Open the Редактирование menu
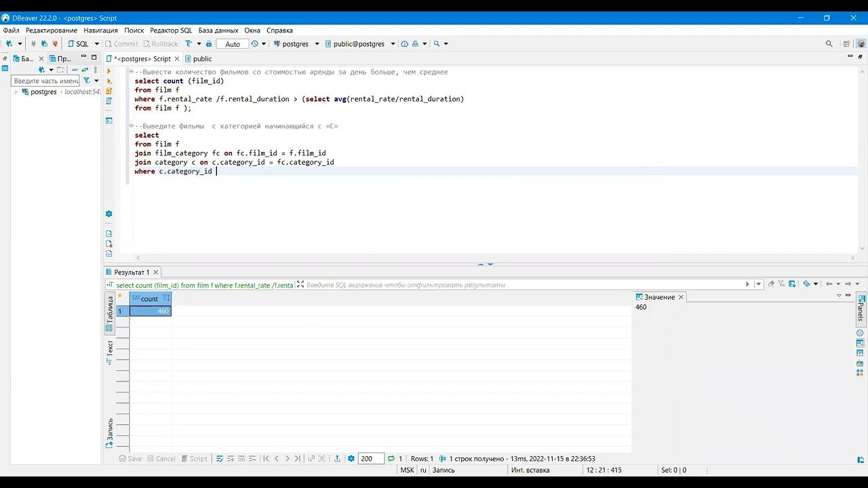The width and height of the screenshot is (868, 488). pos(52,30)
